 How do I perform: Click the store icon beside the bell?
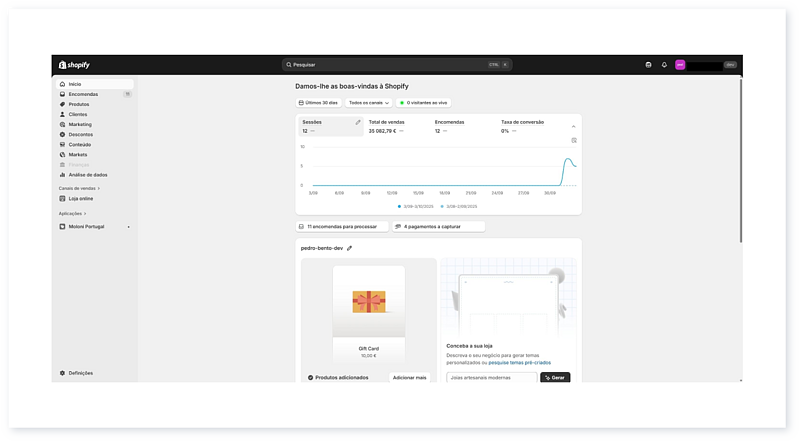click(x=648, y=65)
